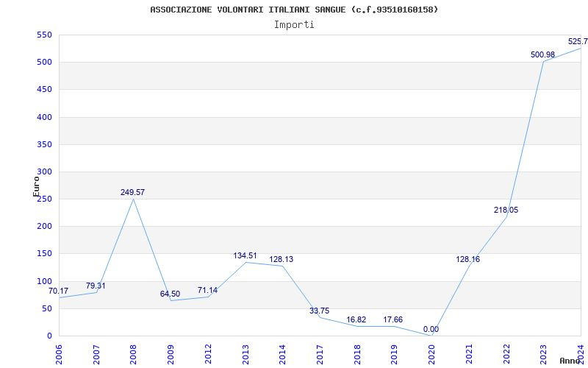Click the 500 y-axis value

click(x=44, y=63)
